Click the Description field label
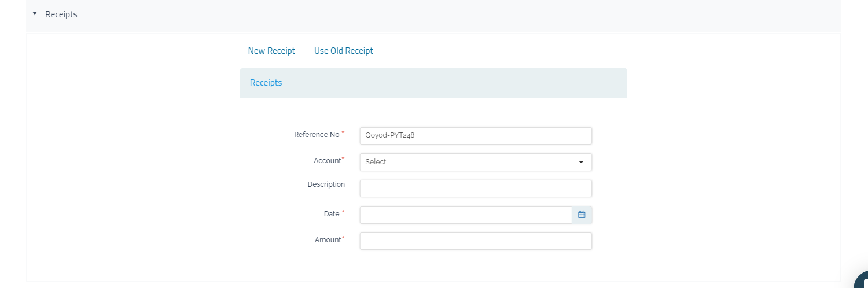The width and height of the screenshot is (868, 288). point(326,184)
